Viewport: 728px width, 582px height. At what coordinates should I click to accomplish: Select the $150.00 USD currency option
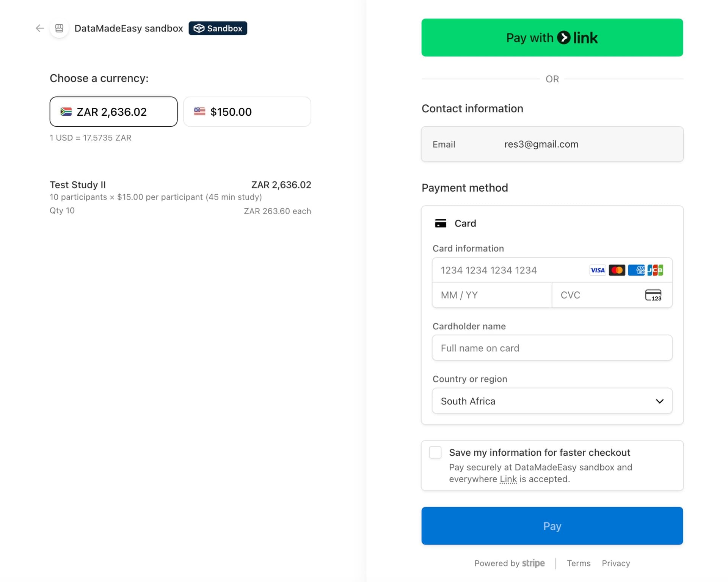click(x=247, y=111)
